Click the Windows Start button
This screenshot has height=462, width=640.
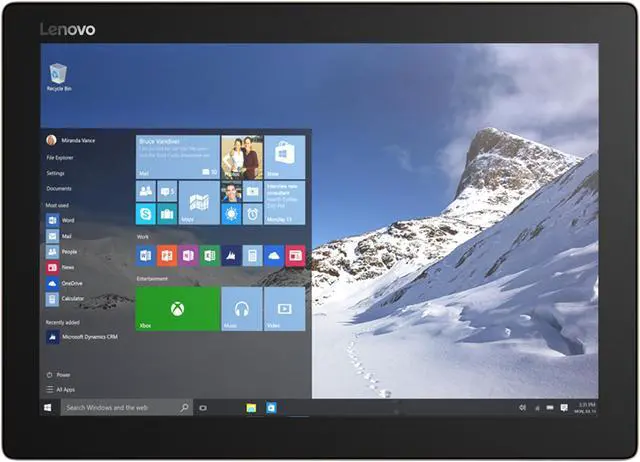(x=47, y=408)
